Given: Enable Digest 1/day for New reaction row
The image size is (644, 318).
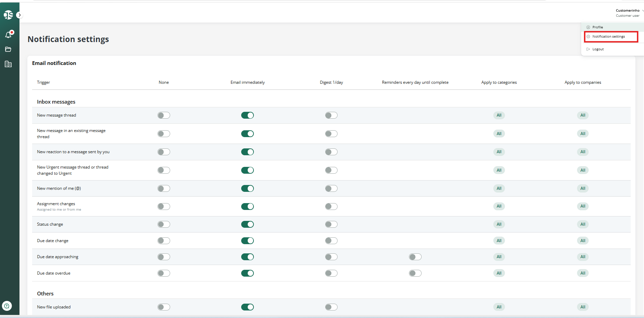Looking at the screenshot, I should pyautogui.click(x=331, y=152).
